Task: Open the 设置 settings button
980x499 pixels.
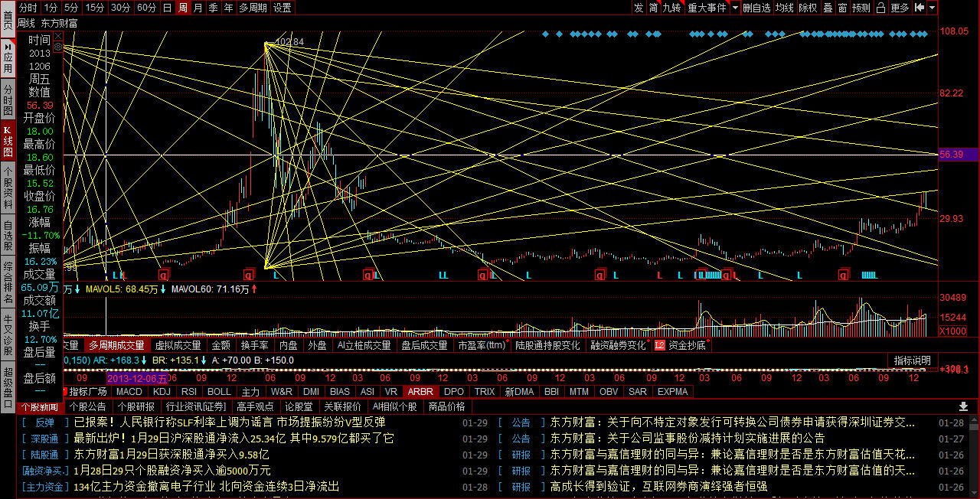Action: click(283, 8)
